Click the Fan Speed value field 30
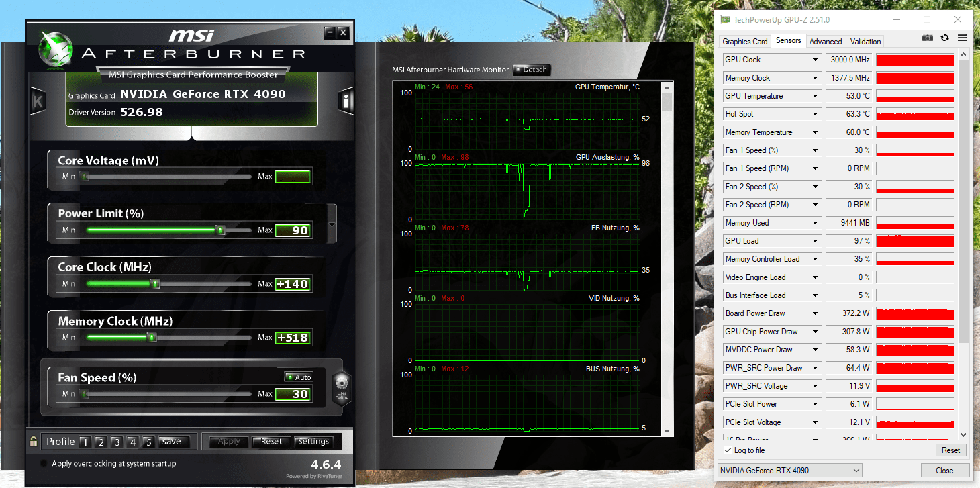 click(293, 394)
